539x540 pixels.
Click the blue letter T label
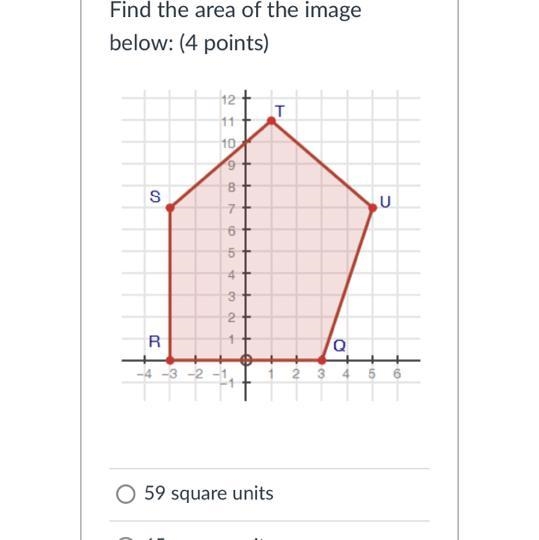[280, 111]
